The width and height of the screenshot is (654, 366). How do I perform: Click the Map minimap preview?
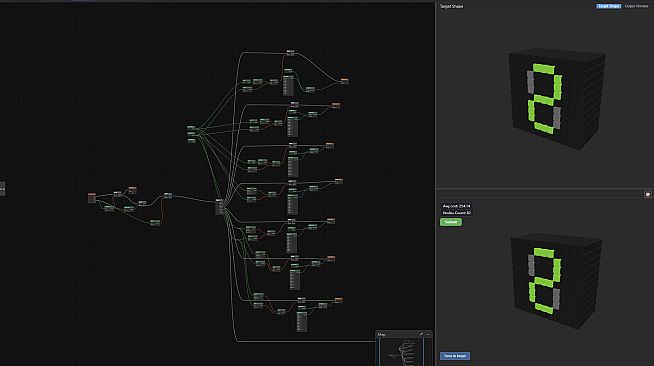click(403, 352)
